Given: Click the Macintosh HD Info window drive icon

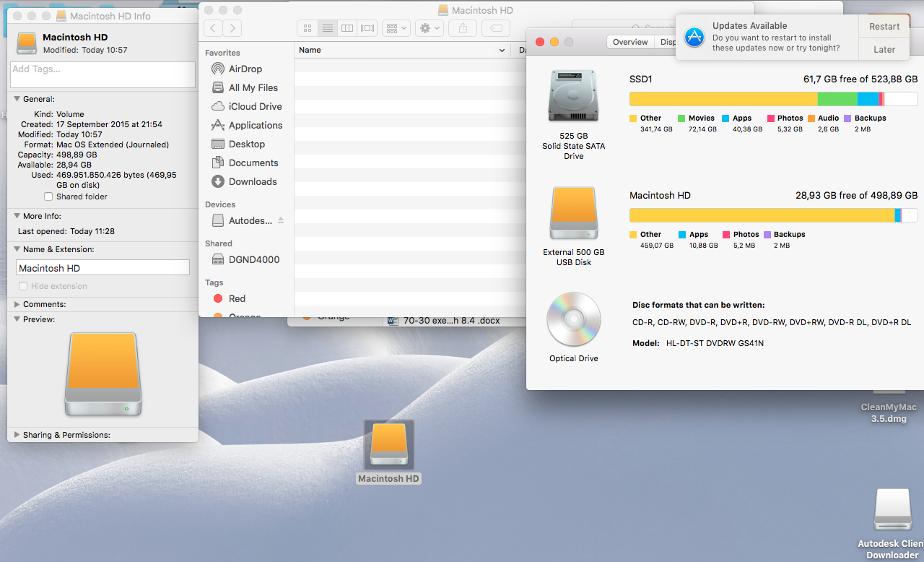Looking at the screenshot, I should pyautogui.click(x=27, y=43).
